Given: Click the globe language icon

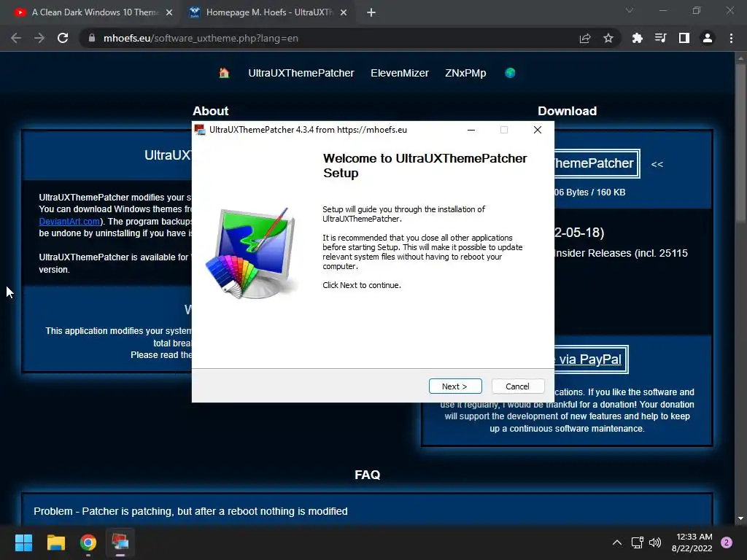Looking at the screenshot, I should 510,73.
